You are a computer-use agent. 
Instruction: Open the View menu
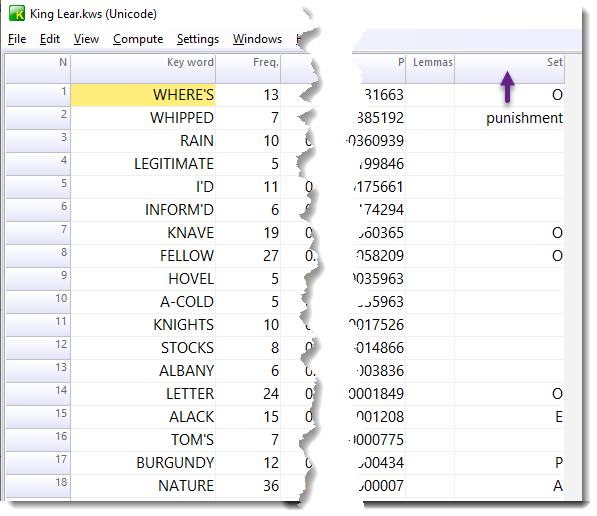tap(86, 39)
